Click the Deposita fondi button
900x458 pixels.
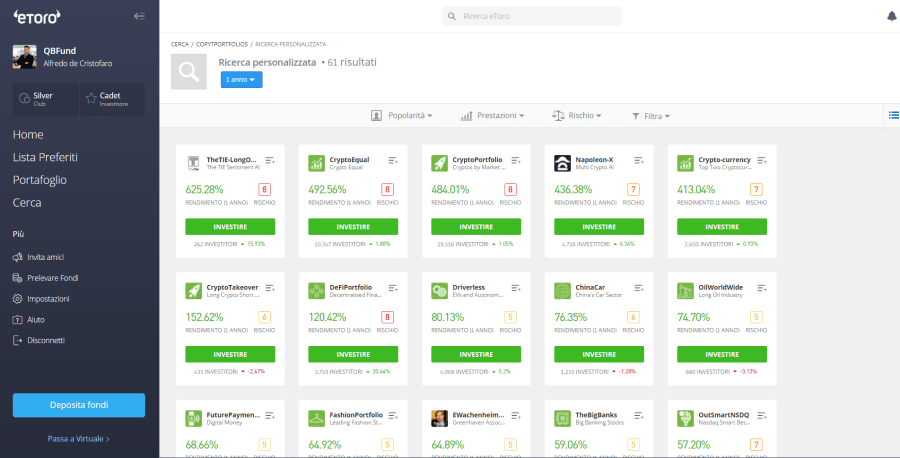[x=79, y=405]
